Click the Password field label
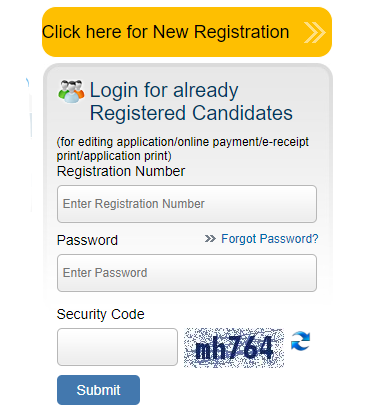Image resolution: width=373 pixels, height=412 pixels. 87,240
